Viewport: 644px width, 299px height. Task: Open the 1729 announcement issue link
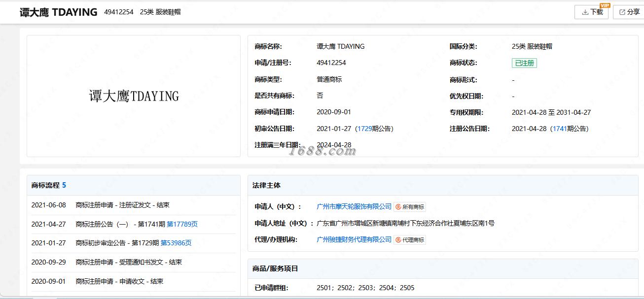(x=364, y=129)
